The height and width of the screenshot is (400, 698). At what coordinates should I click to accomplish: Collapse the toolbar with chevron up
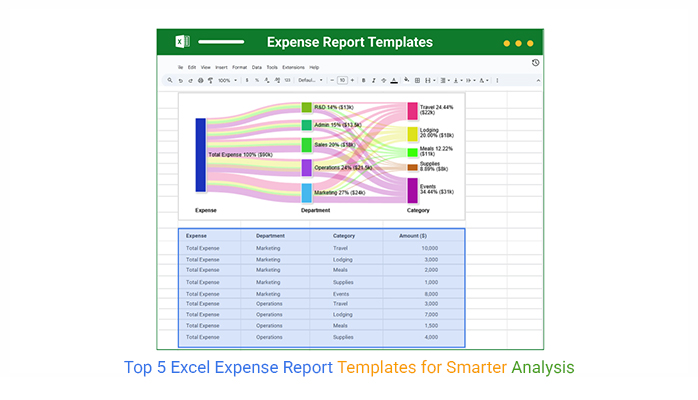[x=538, y=81]
